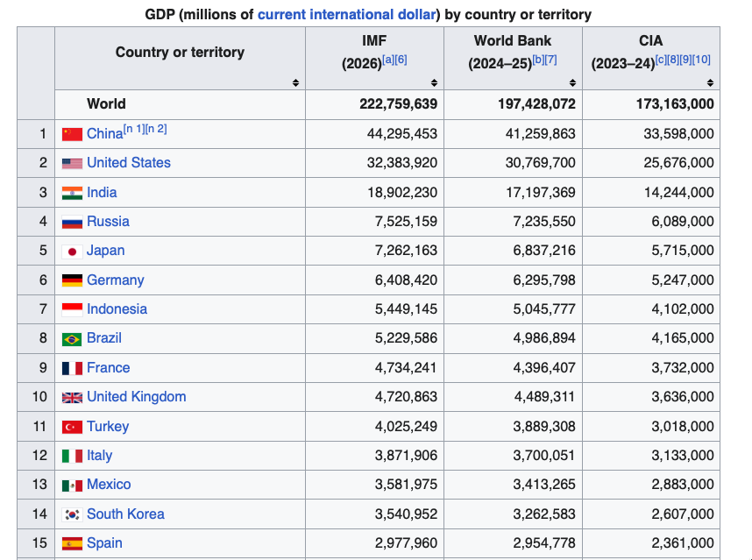Open the Germany country link
752x560 pixels.
click(115, 280)
